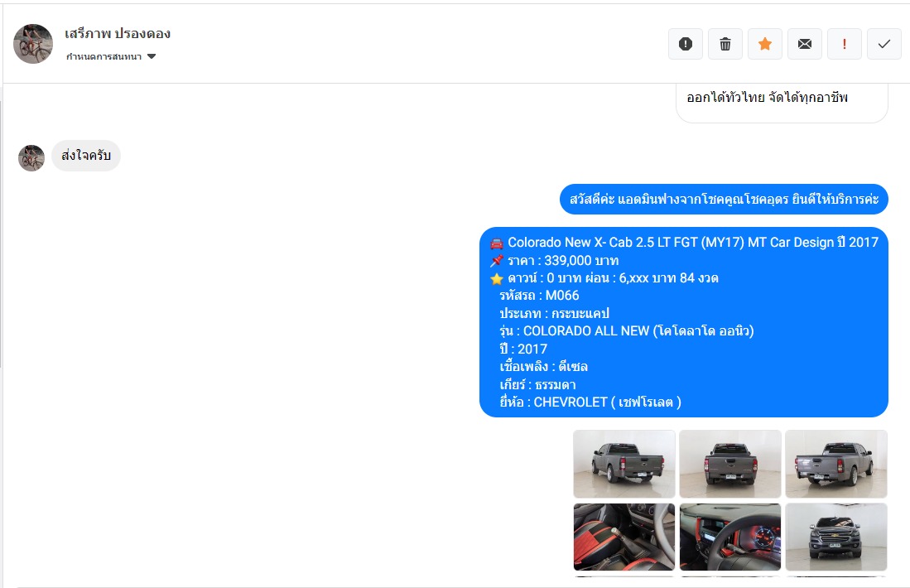Screen dimensions: 910x588
Task: Delete conversation with the trash icon
Action: coord(725,44)
